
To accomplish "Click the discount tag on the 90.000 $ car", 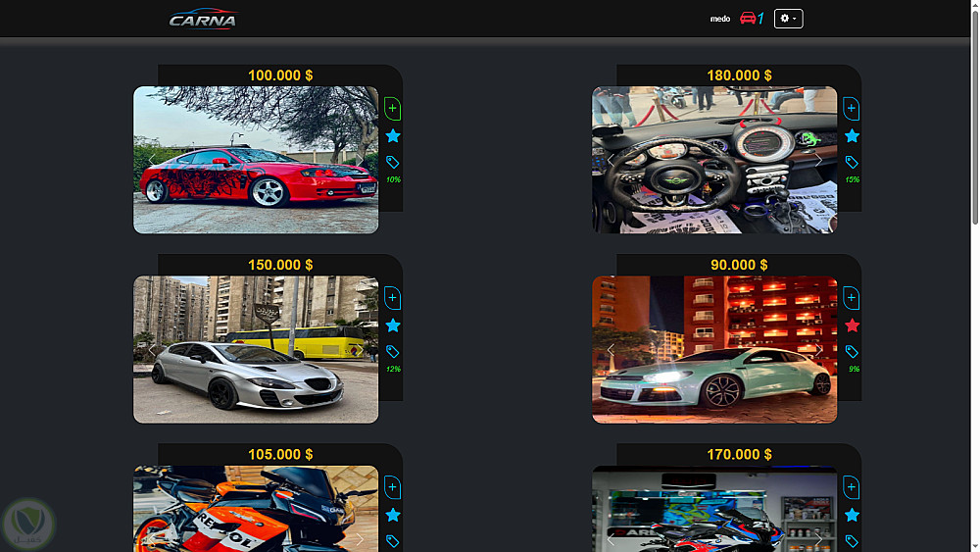I will click(852, 352).
